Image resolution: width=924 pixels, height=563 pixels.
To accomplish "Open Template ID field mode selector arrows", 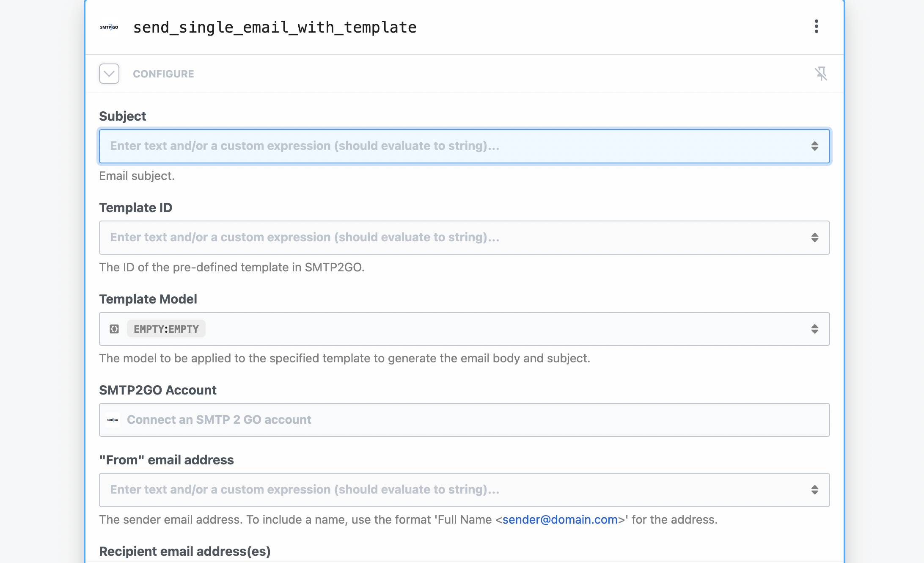I will click(814, 237).
